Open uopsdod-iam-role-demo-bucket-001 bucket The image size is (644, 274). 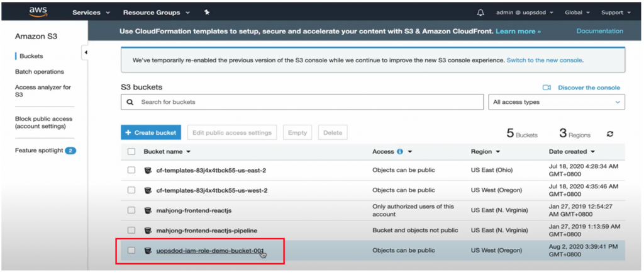coord(210,250)
